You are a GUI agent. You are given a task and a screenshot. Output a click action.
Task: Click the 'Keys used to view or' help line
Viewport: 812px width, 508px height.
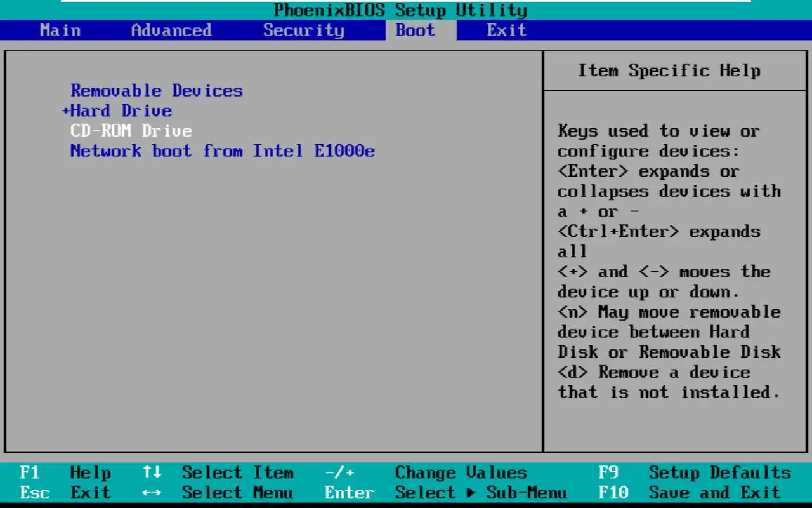coord(659,131)
